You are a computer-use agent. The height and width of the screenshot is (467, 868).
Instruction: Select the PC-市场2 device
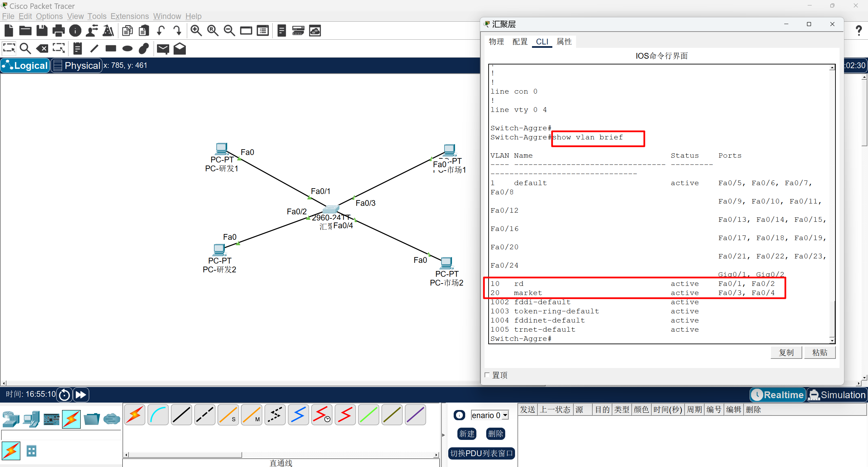tap(447, 263)
